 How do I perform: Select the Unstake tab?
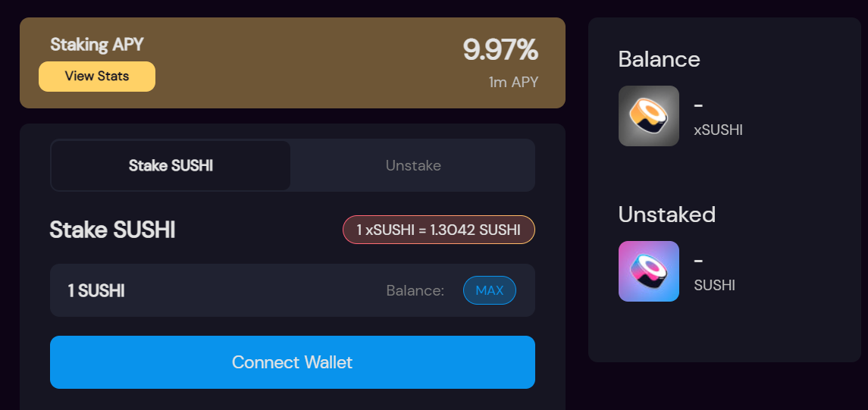413,165
